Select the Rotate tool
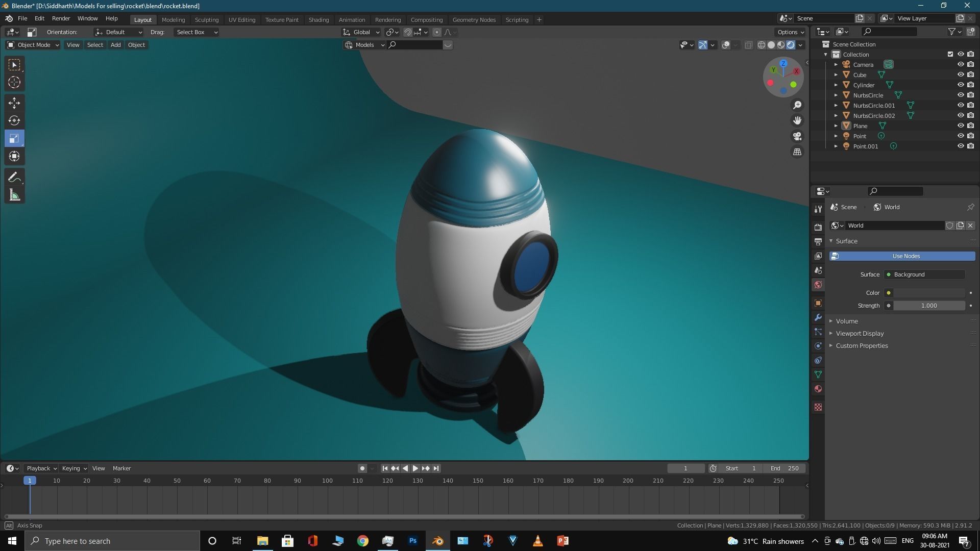Image resolution: width=980 pixels, height=551 pixels. [x=14, y=121]
